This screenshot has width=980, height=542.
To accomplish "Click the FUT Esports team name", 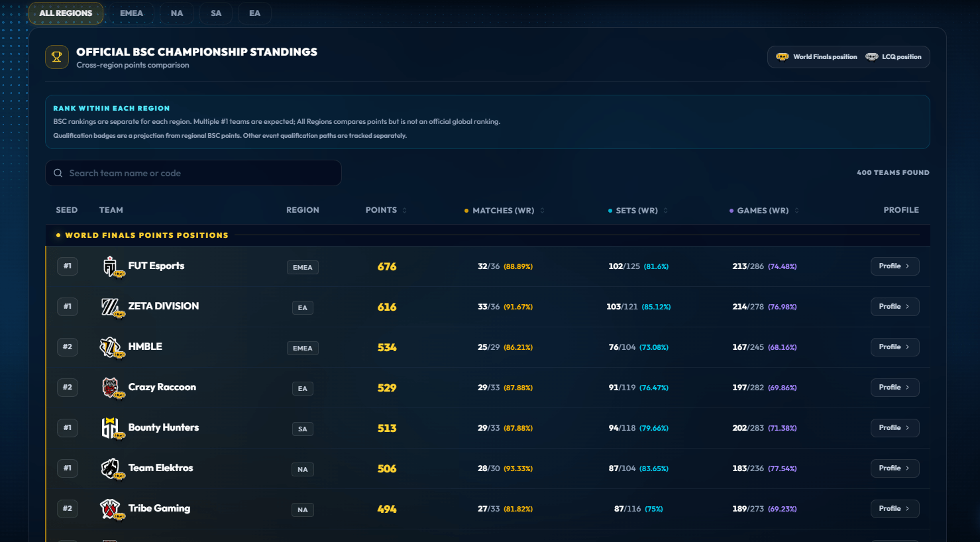I will click(x=156, y=266).
